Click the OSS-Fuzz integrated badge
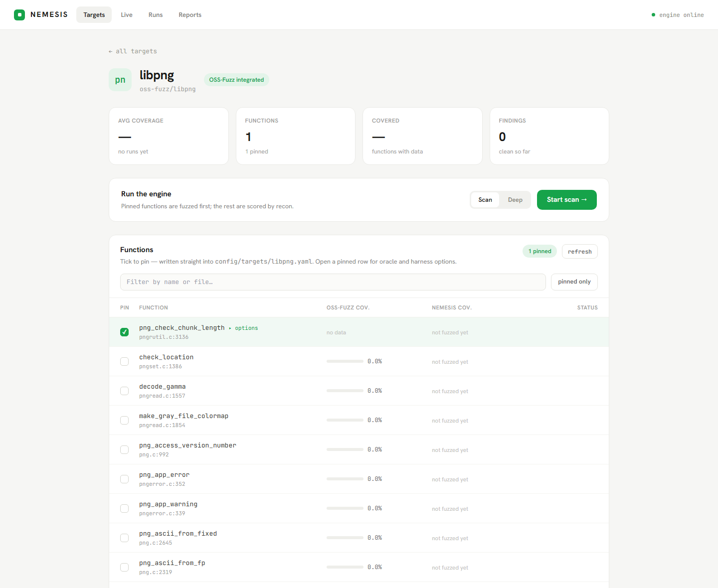This screenshot has width=718, height=588. (x=236, y=80)
